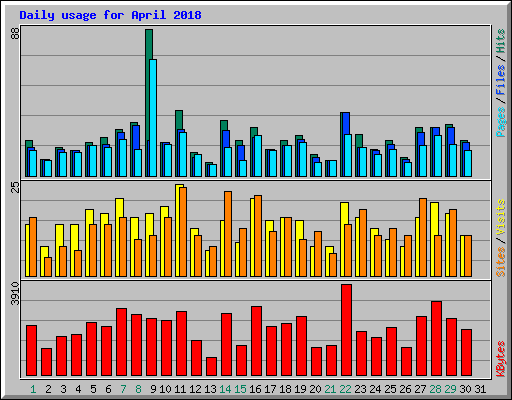Click the blue Files bar on day 22
512x400 pixels.
(346, 123)
